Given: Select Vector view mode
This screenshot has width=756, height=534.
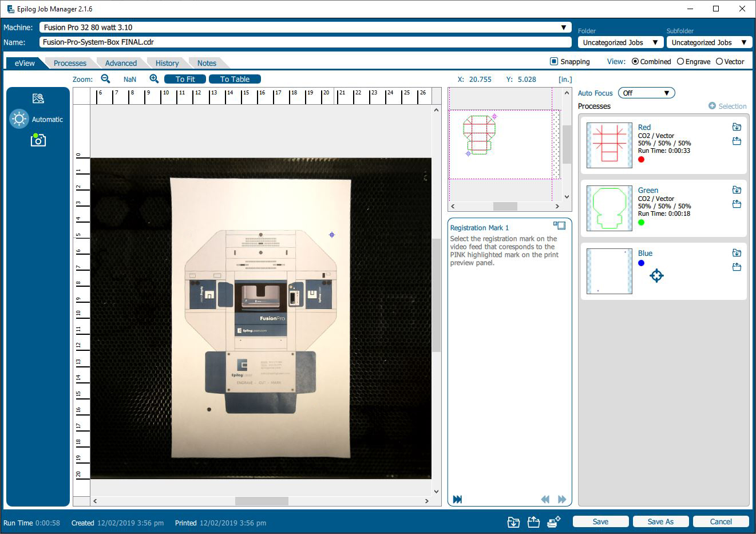Looking at the screenshot, I should point(719,61).
